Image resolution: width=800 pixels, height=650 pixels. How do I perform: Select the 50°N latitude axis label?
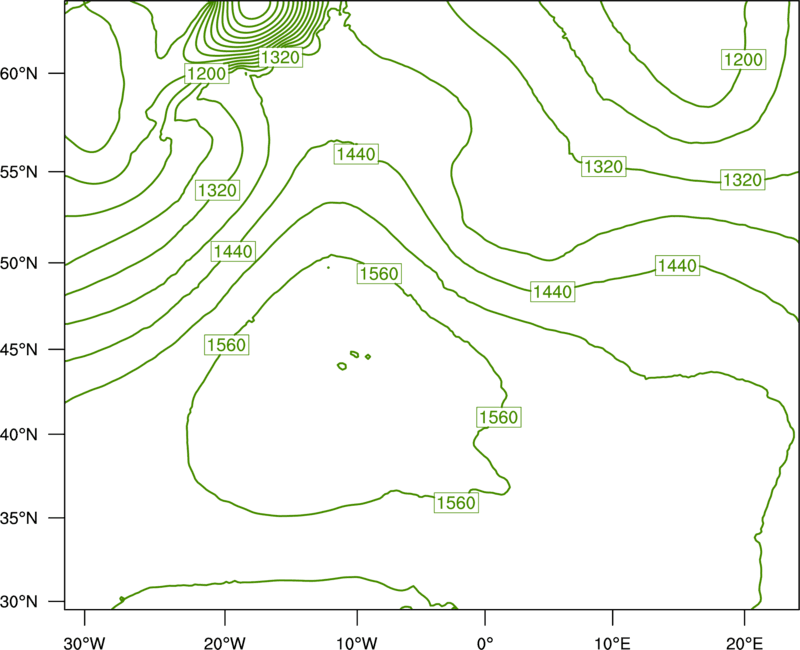point(19,263)
